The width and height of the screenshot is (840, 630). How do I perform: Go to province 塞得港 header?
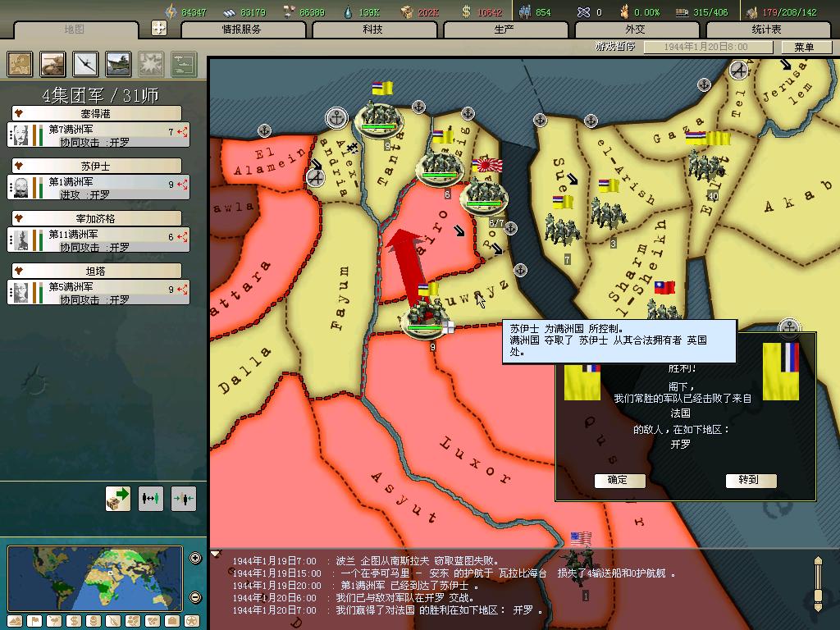(97, 113)
